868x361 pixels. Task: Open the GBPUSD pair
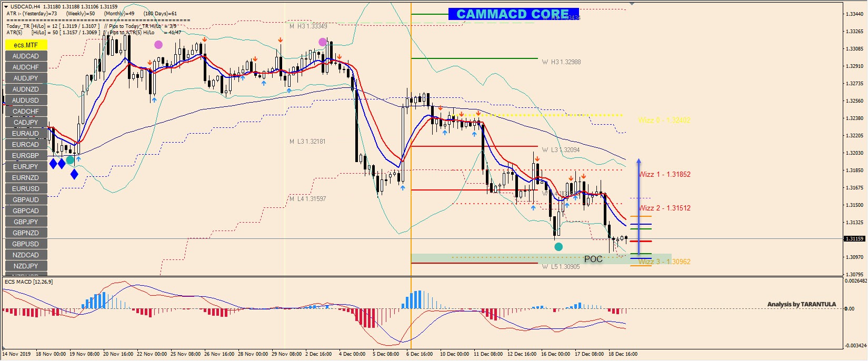pyautogui.click(x=26, y=244)
